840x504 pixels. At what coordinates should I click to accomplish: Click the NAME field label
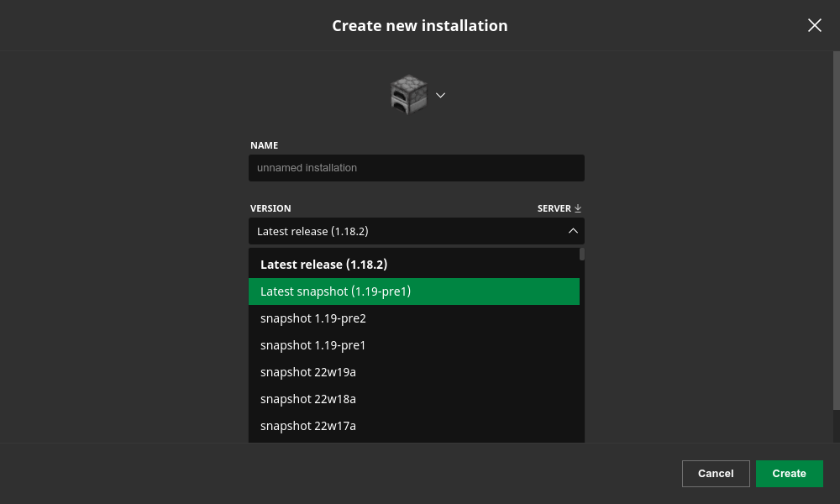point(264,145)
